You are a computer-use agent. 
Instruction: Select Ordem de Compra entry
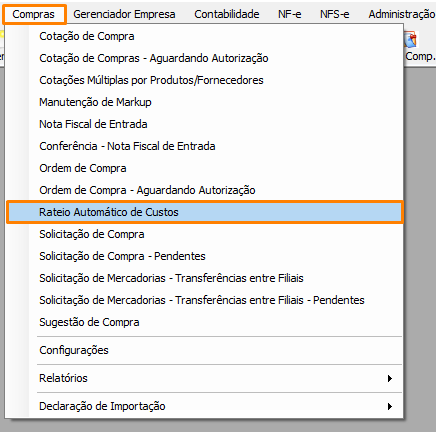(x=205, y=168)
